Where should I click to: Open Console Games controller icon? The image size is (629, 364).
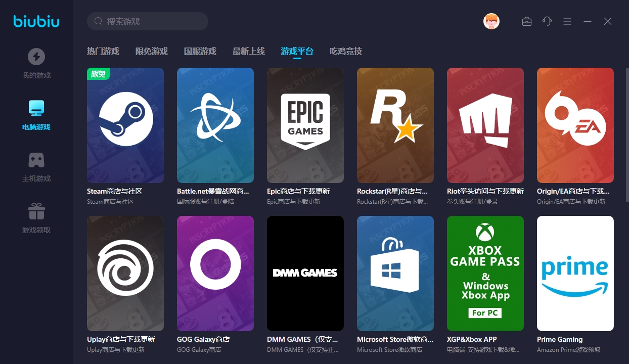click(x=36, y=160)
